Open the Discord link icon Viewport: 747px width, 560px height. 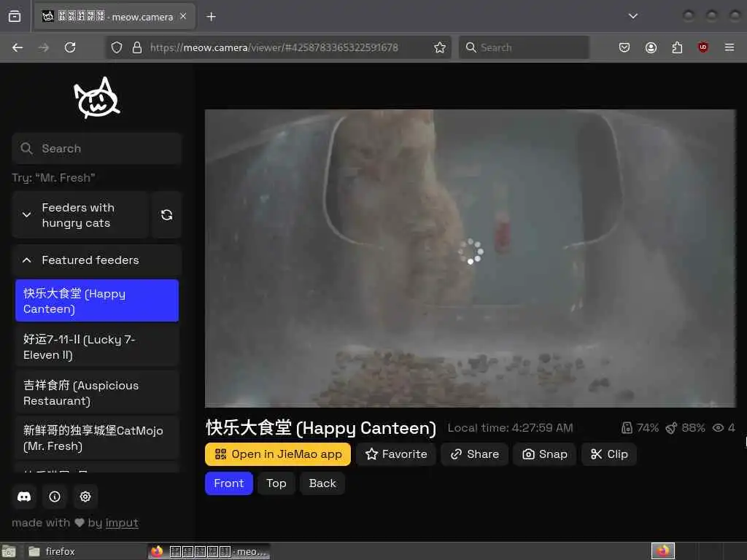[x=24, y=497]
